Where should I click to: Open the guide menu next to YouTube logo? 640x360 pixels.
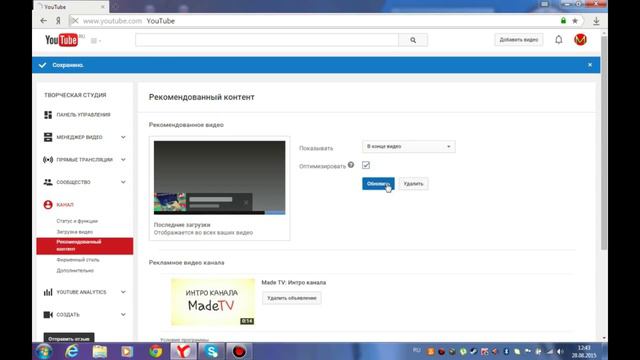[96, 40]
